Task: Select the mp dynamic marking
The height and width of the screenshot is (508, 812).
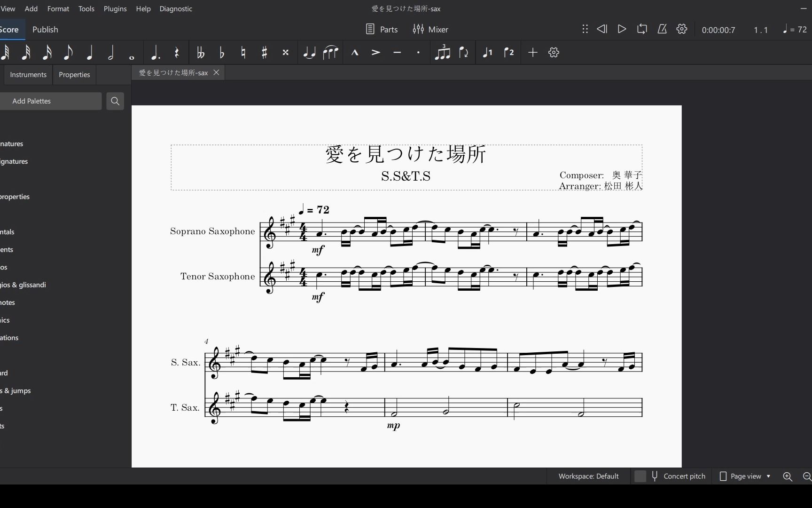Action: coord(394,426)
